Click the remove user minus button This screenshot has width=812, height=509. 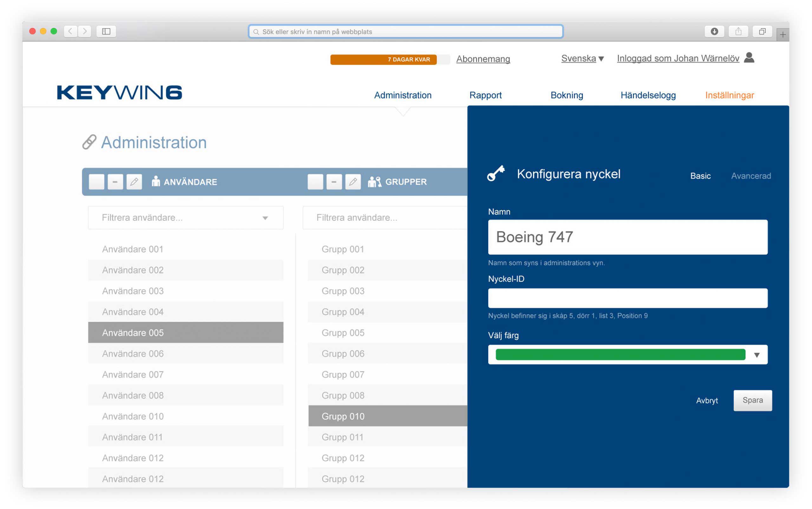coord(115,182)
